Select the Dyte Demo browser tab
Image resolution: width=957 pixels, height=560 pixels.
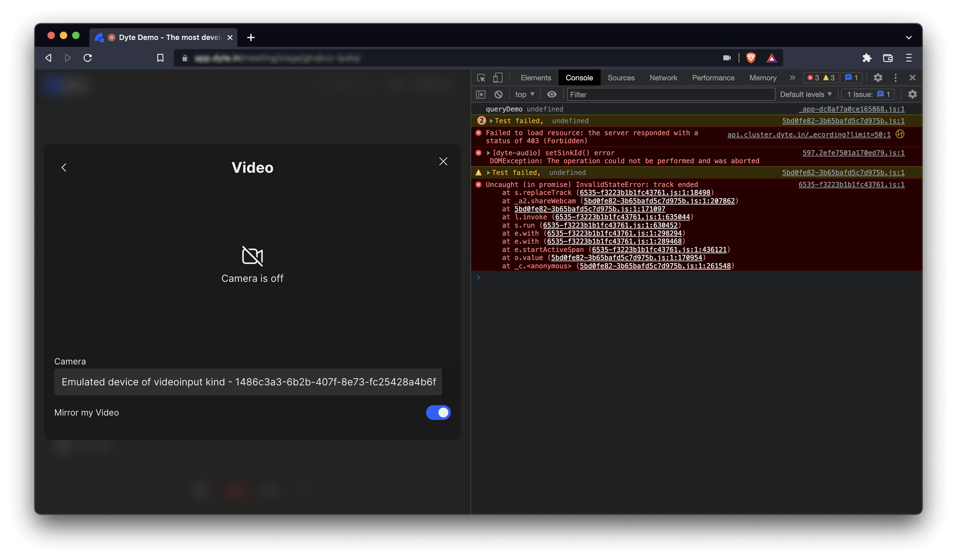pos(164,37)
